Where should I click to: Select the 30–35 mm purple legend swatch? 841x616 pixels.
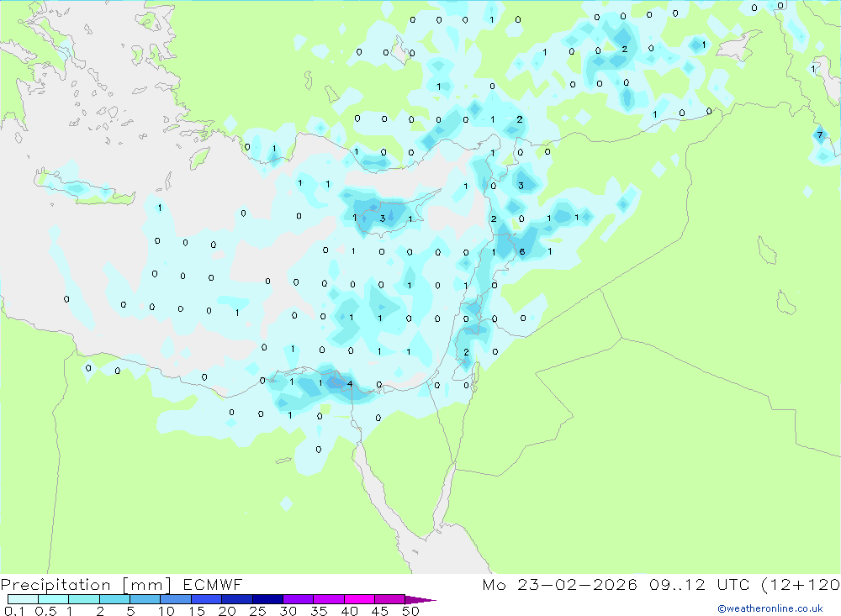298,599
